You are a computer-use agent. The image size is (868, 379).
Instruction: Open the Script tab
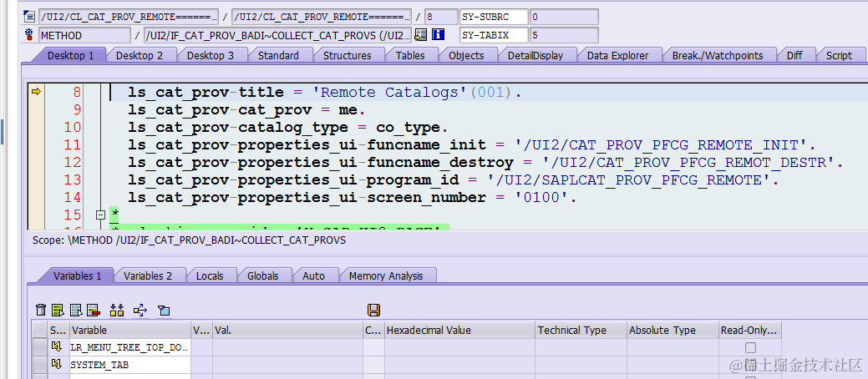pos(840,55)
